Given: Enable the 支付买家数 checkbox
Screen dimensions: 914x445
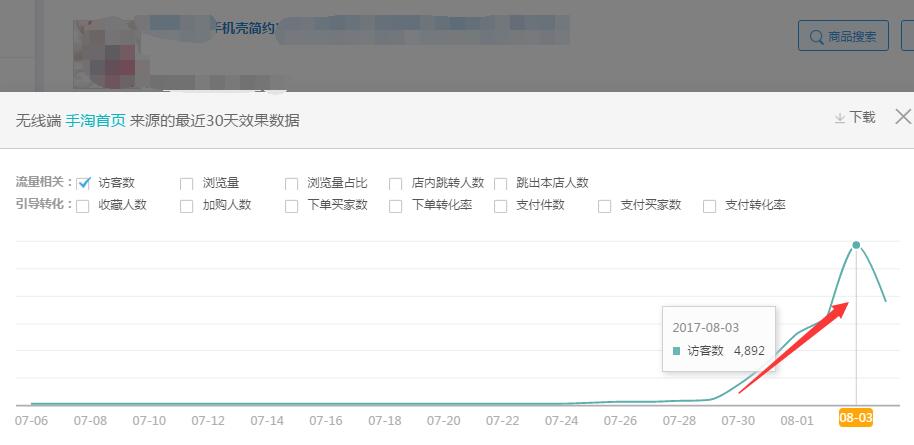Looking at the screenshot, I should click(605, 206).
